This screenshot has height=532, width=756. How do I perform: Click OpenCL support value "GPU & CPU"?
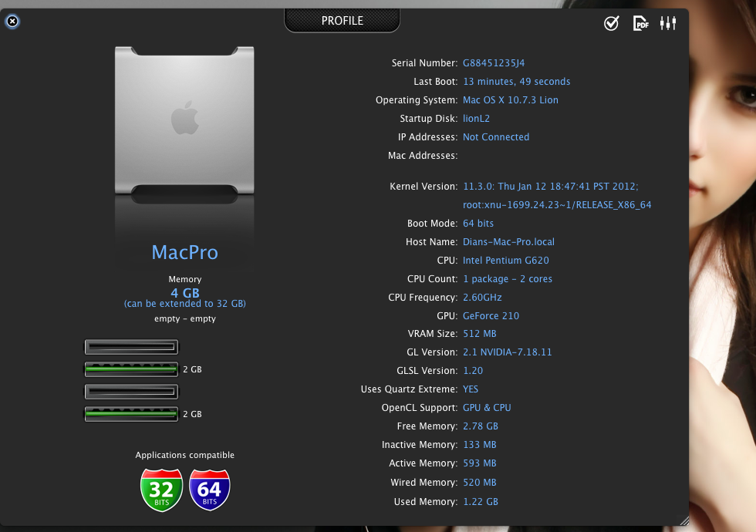(x=487, y=408)
